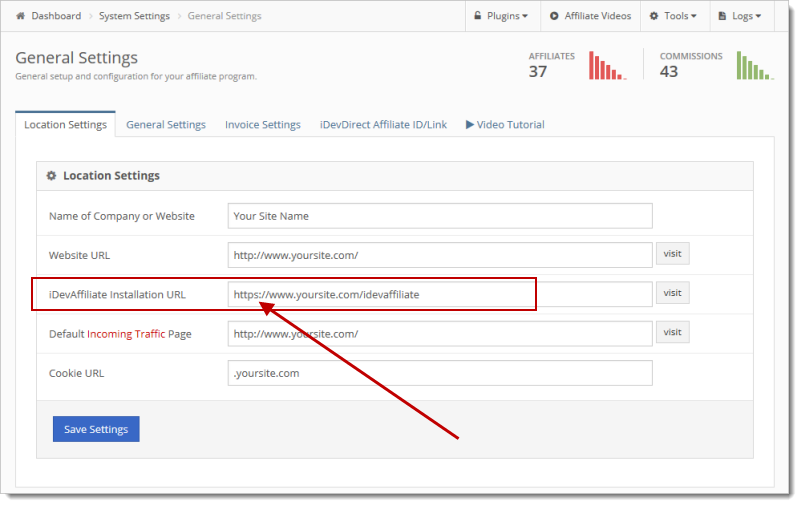Click the Name of Company or Website field

[x=440, y=216]
